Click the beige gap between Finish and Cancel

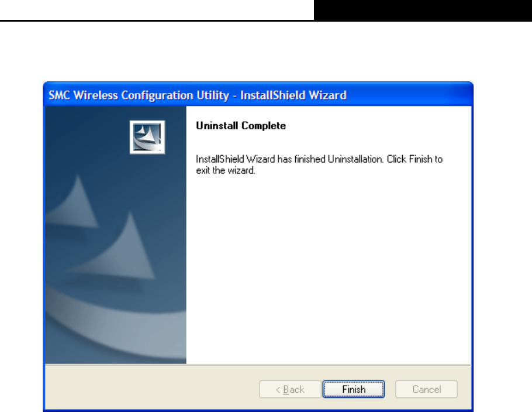click(x=390, y=389)
